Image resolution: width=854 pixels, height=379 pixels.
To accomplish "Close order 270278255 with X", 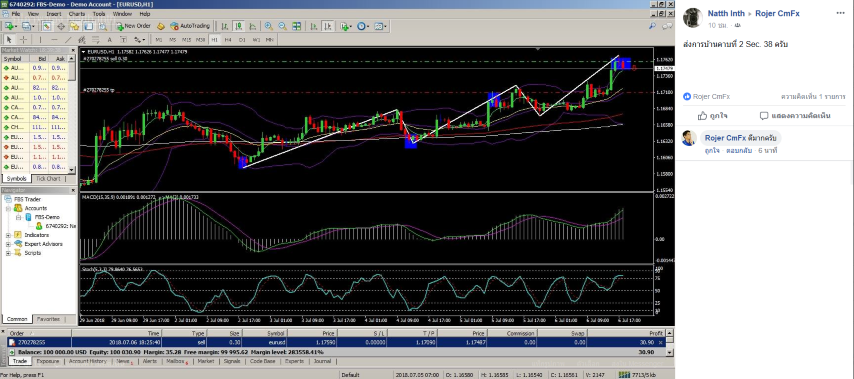I will point(661,342).
